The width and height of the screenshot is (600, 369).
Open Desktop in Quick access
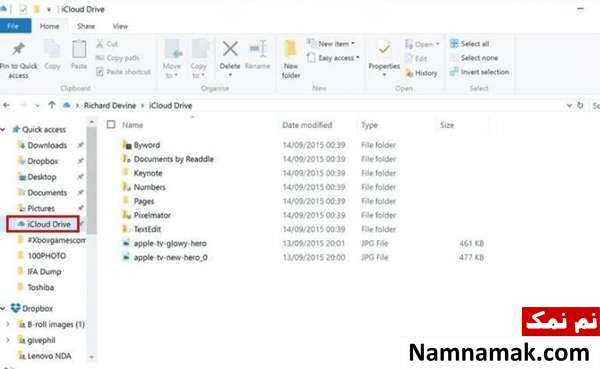point(42,177)
